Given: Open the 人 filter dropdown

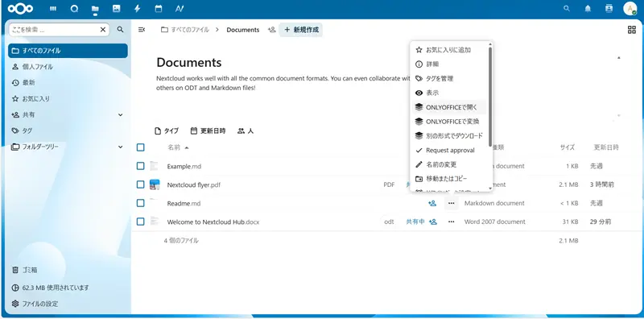Looking at the screenshot, I should coord(246,130).
